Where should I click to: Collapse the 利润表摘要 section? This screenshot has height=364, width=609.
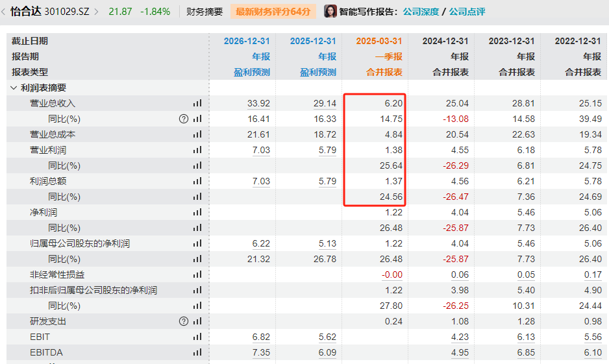pyautogui.click(x=14, y=88)
